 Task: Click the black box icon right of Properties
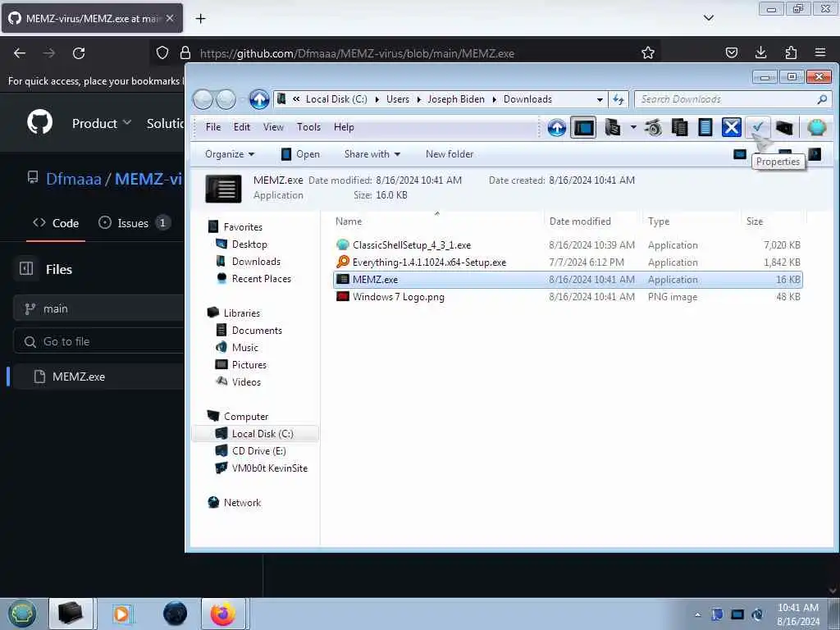coord(784,127)
